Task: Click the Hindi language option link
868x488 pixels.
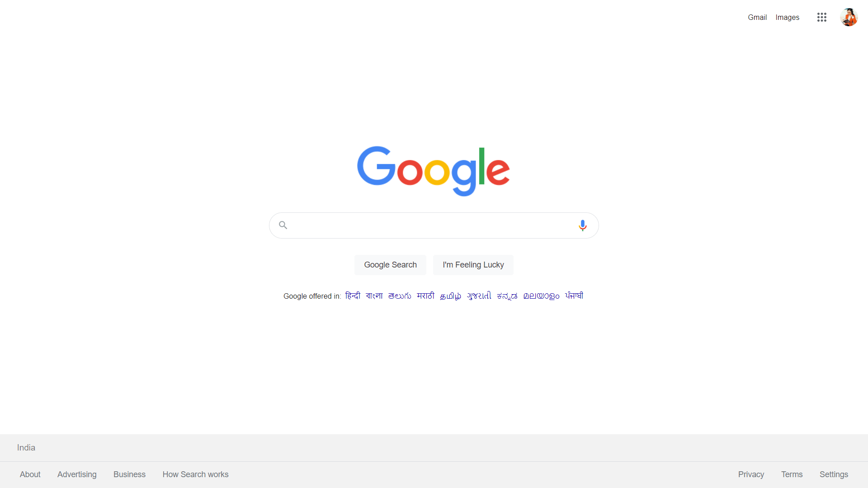Action: (x=352, y=296)
